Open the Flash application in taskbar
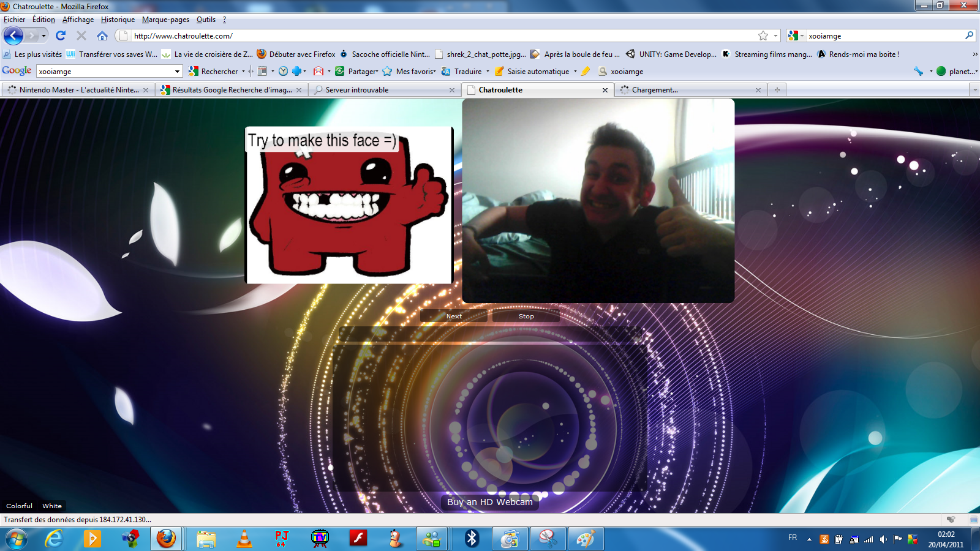This screenshot has height=551, width=980. [x=358, y=539]
